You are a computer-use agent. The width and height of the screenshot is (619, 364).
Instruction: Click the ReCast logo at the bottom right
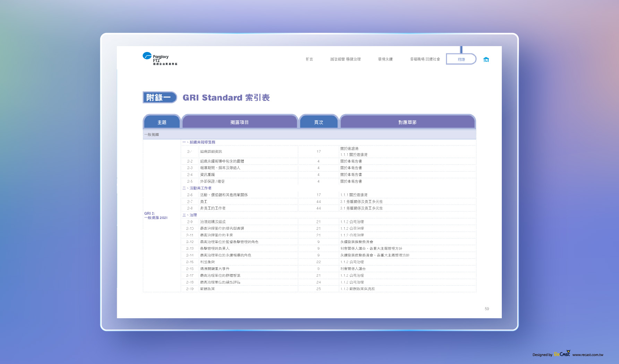coord(562,354)
